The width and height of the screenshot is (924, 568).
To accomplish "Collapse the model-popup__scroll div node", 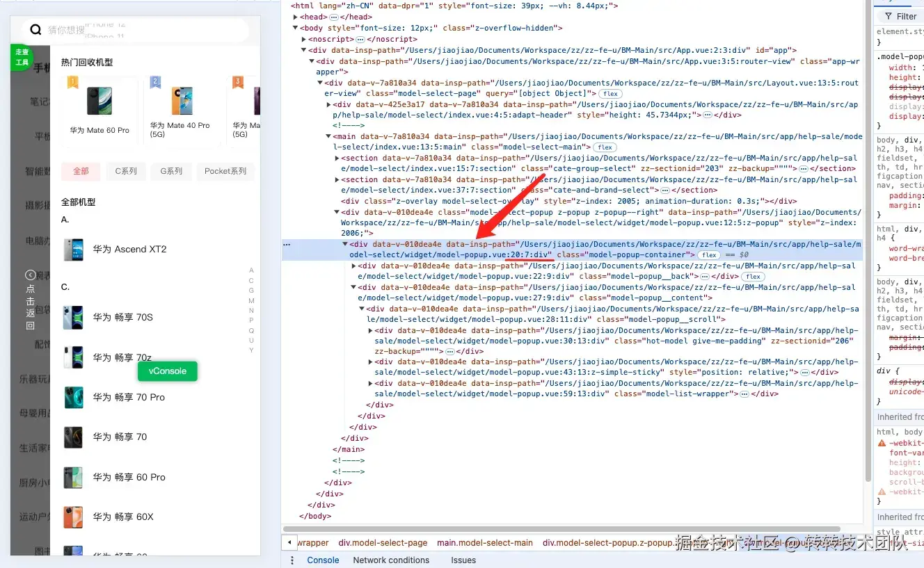I will 363,309.
